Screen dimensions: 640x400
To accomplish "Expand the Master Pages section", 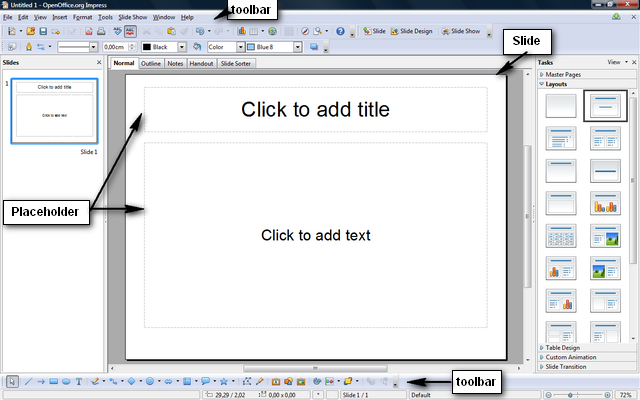I will [587, 74].
